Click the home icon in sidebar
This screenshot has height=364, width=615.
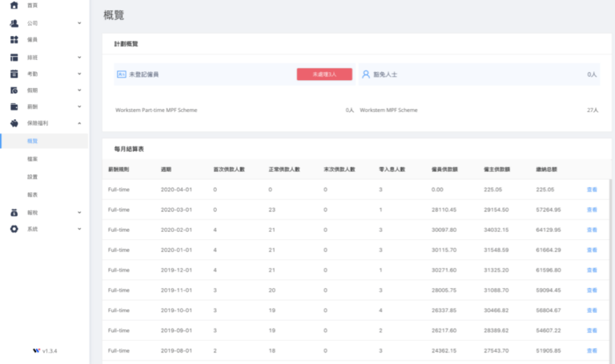click(14, 6)
